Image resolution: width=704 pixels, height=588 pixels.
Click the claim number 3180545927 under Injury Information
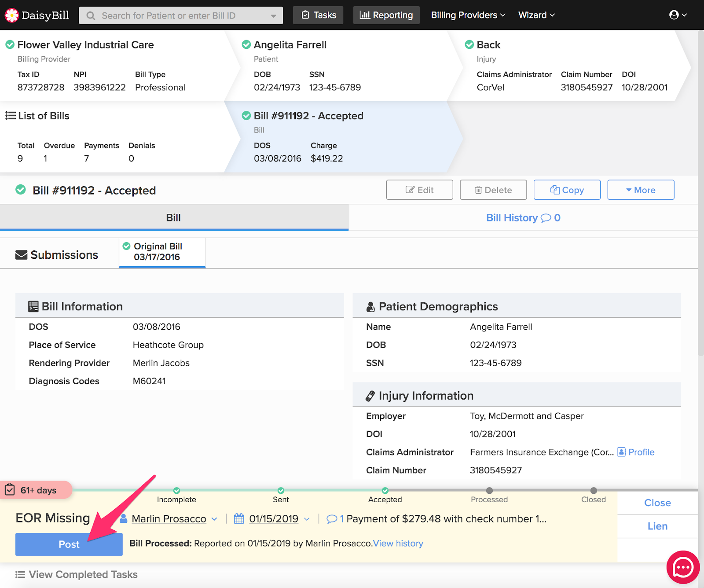tap(496, 470)
